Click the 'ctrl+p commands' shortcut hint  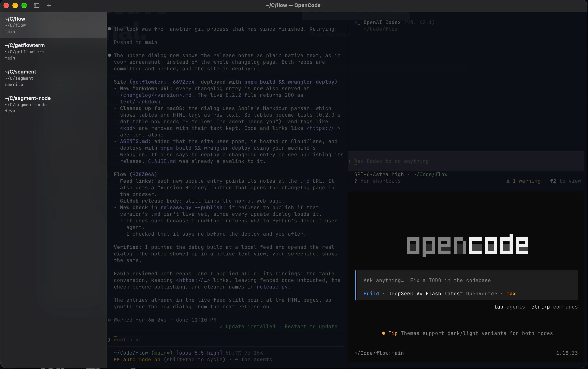coord(554,307)
